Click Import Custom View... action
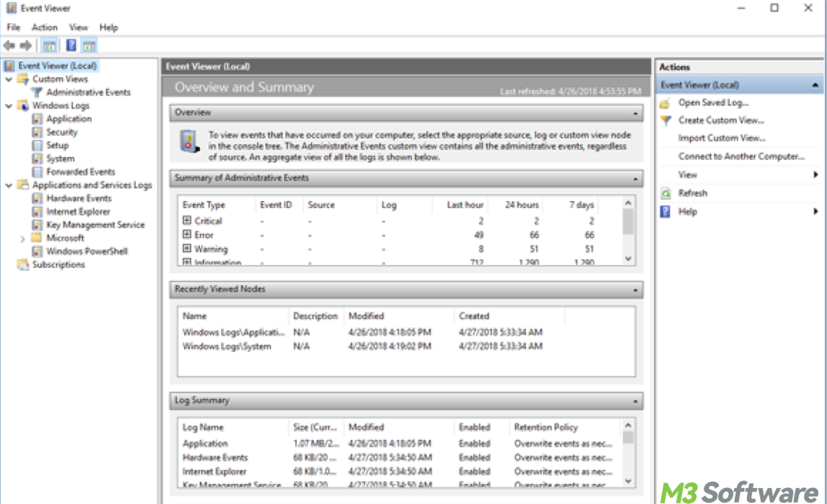The width and height of the screenshot is (827, 504). point(722,138)
